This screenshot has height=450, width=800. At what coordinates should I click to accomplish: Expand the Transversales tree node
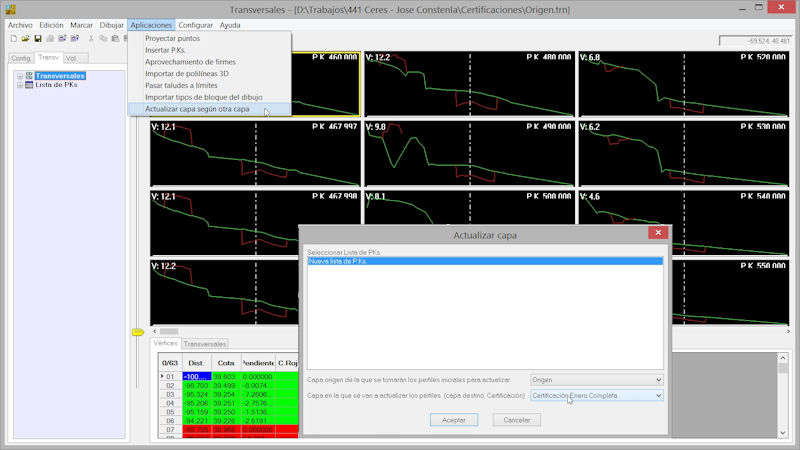tap(20, 76)
